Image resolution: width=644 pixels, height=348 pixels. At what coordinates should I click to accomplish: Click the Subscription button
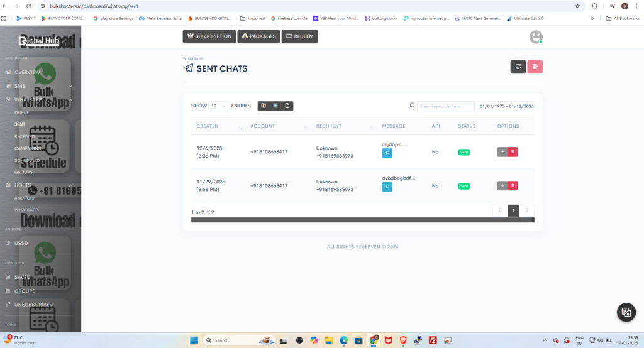(x=209, y=36)
